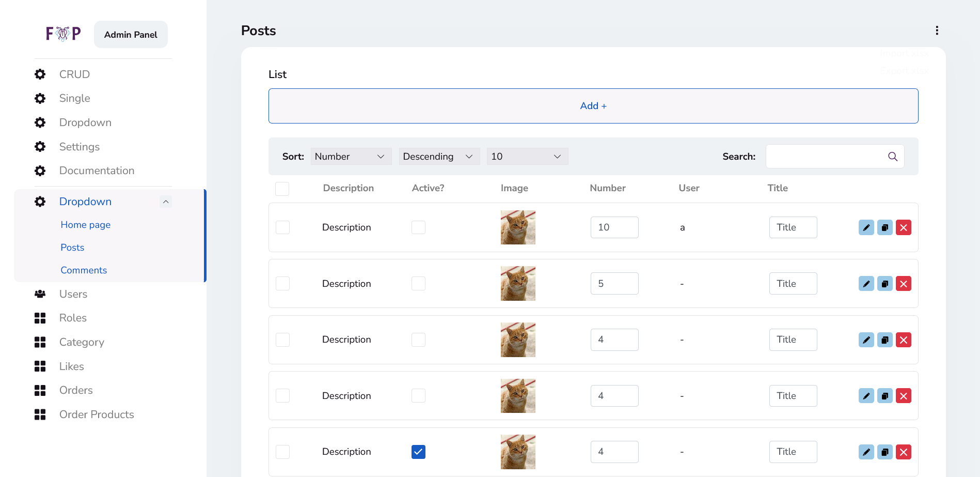The image size is (980, 477).
Task: Click the CRUD gear icon
Action: pyautogui.click(x=40, y=74)
